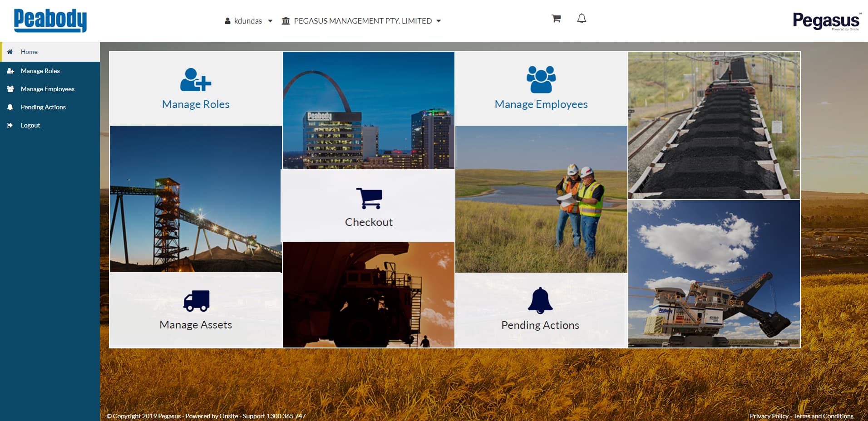Click the Peabody building skyline photo
The height and width of the screenshot is (421, 868).
(x=369, y=110)
